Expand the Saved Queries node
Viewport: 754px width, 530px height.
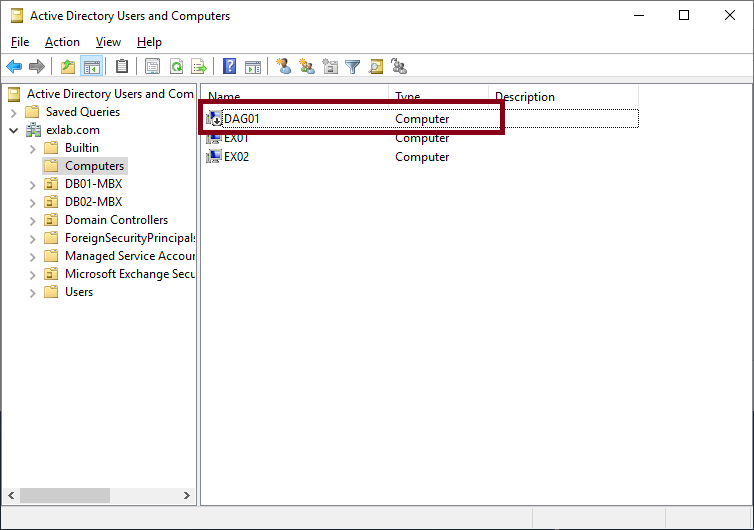click(14, 113)
